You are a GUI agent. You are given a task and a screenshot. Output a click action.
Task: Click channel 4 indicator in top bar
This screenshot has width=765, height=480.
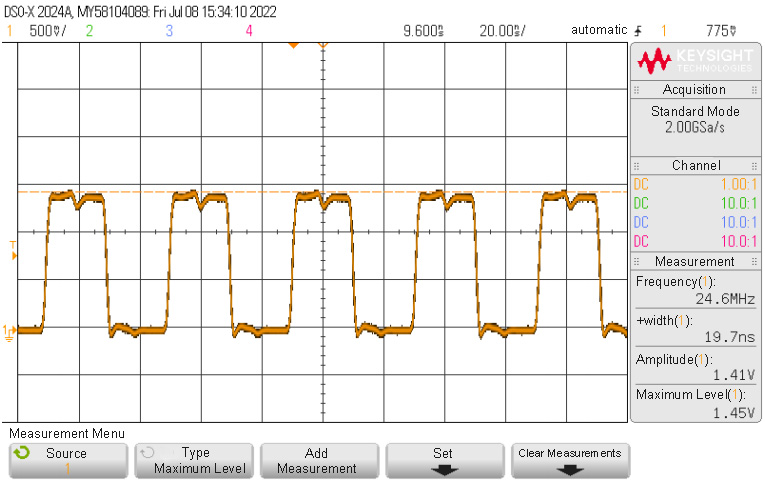pos(249,31)
